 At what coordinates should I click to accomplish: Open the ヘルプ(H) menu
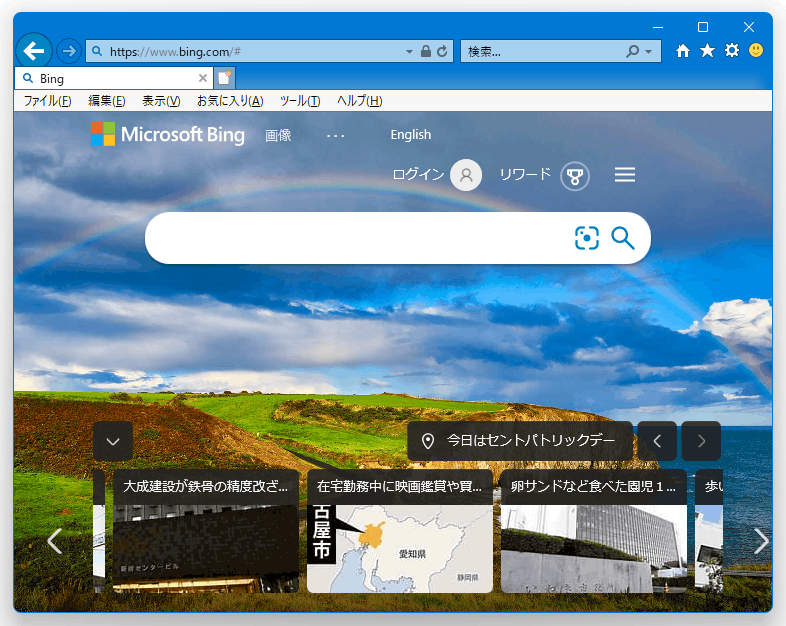[x=359, y=101]
